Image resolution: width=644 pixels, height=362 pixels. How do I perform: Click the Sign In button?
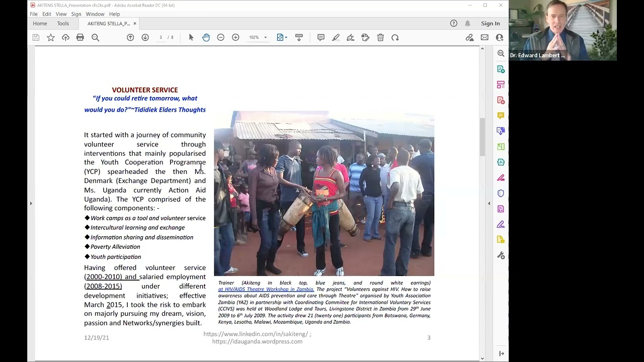pos(490,24)
